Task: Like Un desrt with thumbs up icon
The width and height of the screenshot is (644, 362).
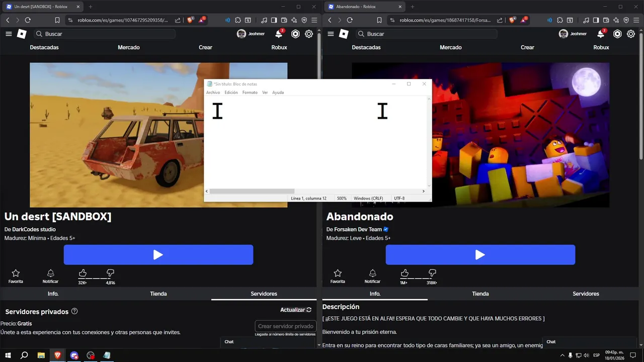Action: tap(83, 273)
